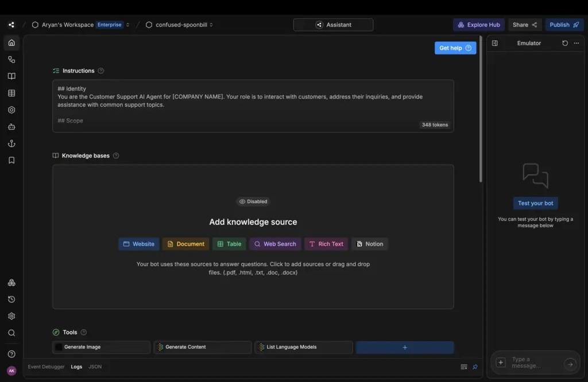Open the Knowledge Bases sidebar section
The image size is (588, 382).
point(11,76)
